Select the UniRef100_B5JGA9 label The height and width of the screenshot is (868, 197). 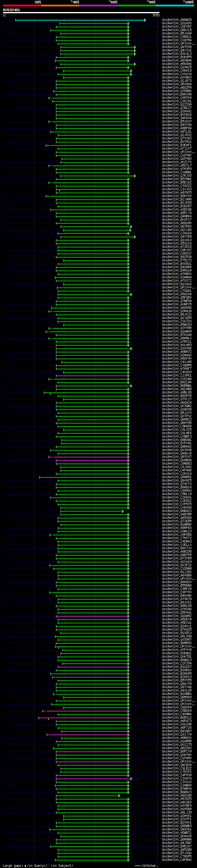pyautogui.click(x=177, y=33)
